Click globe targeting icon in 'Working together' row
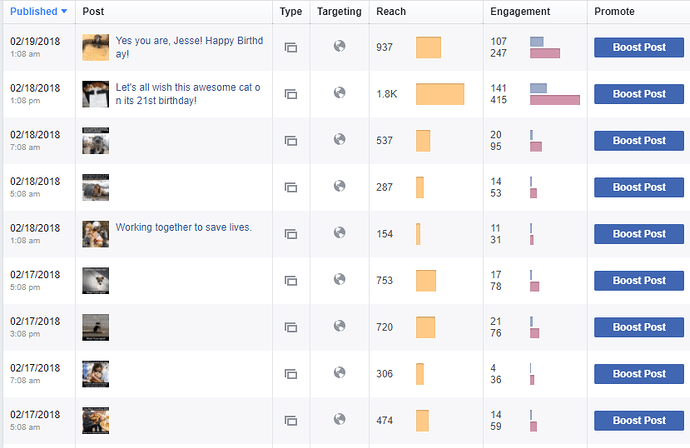The height and width of the screenshot is (448, 690). [339, 233]
